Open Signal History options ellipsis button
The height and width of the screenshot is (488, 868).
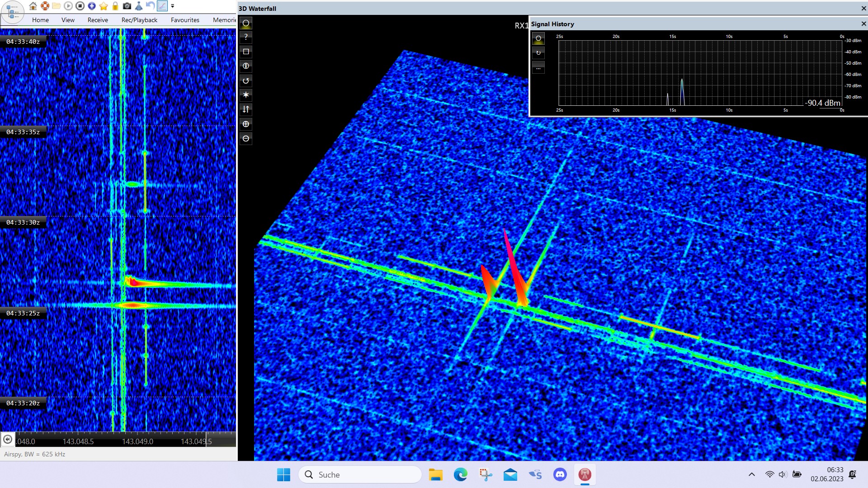[538, 68]
